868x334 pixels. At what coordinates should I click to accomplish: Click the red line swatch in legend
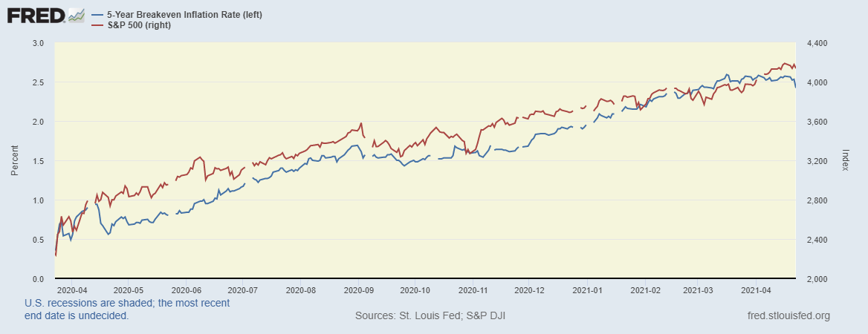(x=96, y=26)
